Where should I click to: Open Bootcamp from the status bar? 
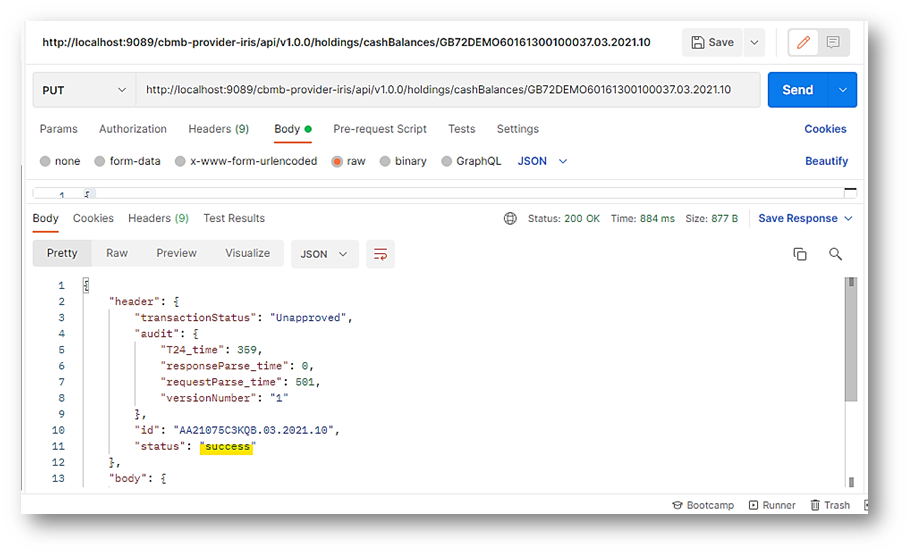point(703,505)
